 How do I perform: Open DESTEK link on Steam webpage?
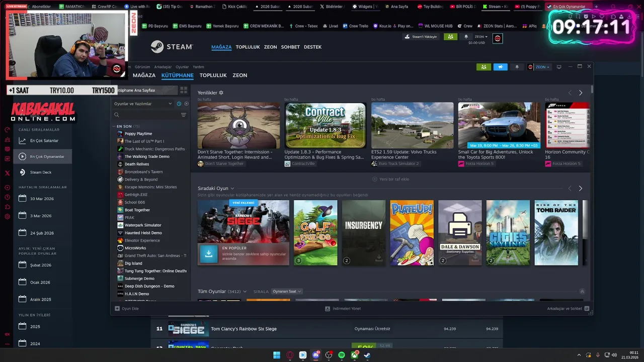click(312, 47)
